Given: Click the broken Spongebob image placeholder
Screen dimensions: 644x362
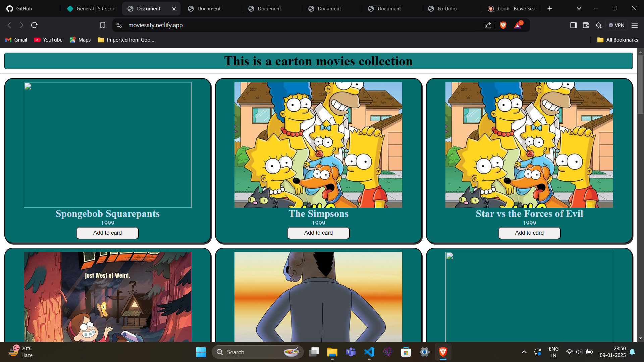Looking at the screenshot, I should tap(108, 145).
